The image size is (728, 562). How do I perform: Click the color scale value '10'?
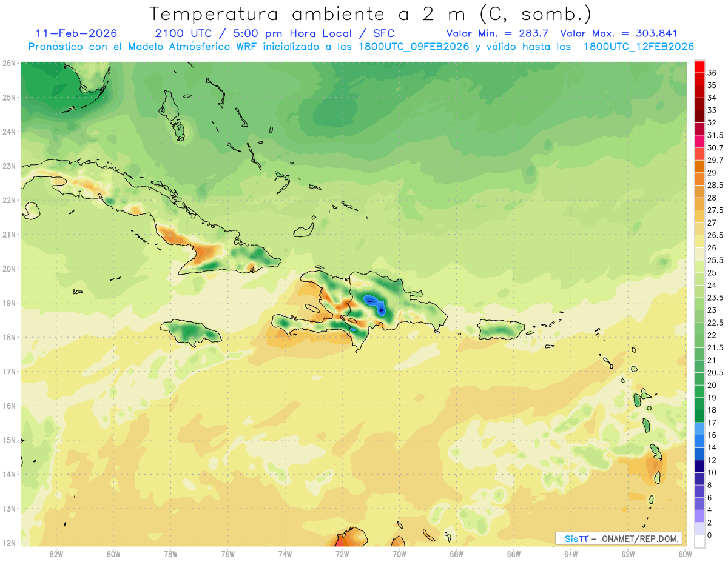712,472
